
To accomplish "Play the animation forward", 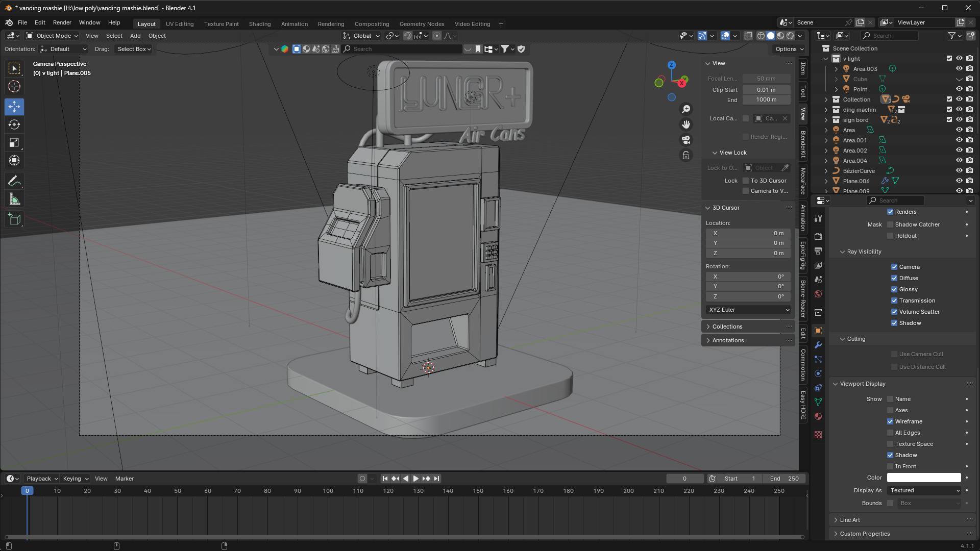I will click(x=415, y=479).
